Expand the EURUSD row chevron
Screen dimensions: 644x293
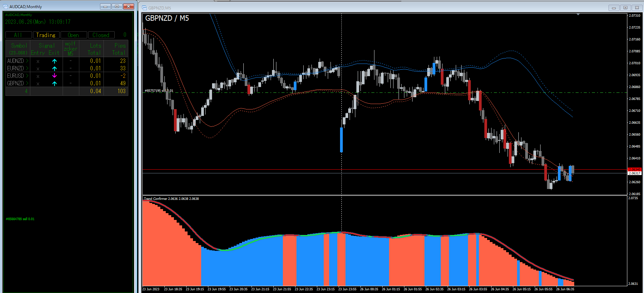point(27,76)
